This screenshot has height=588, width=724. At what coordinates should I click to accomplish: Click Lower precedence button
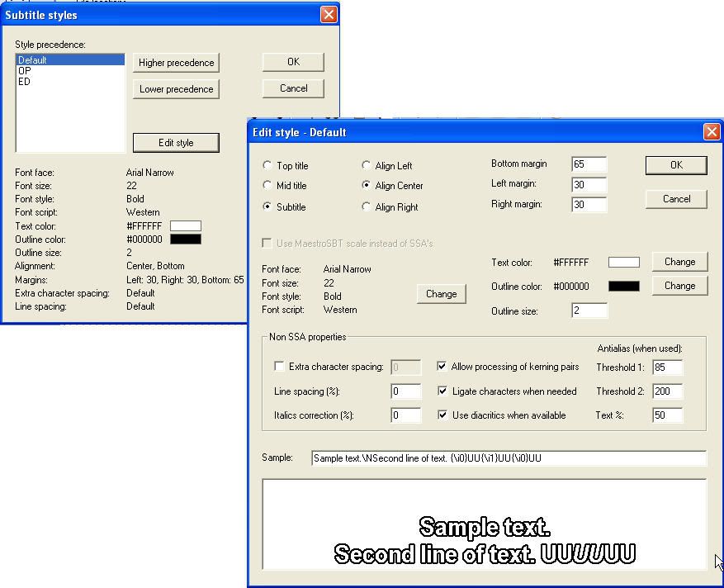(176, 89)
